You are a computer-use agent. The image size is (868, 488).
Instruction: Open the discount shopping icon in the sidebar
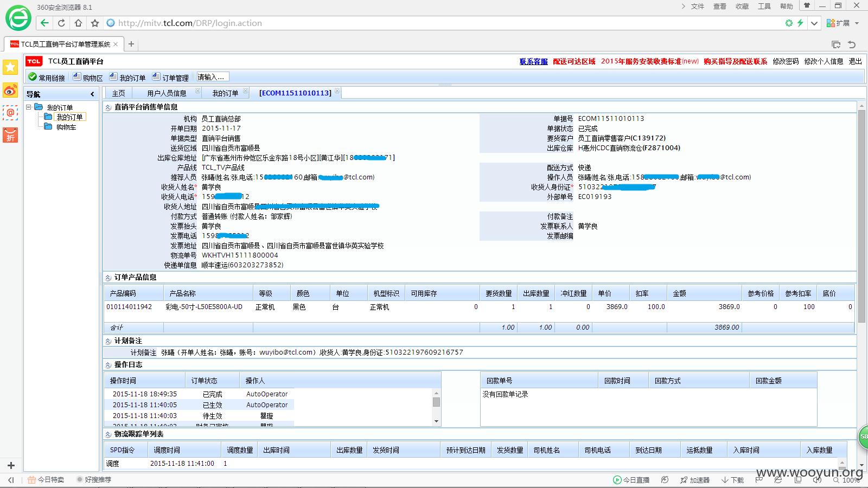click(10, 135)
